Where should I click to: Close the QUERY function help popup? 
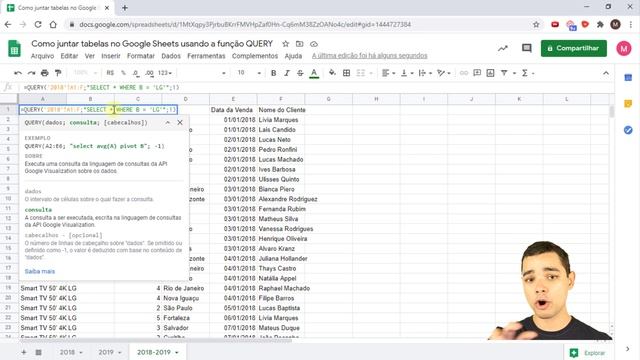[180, 122]
